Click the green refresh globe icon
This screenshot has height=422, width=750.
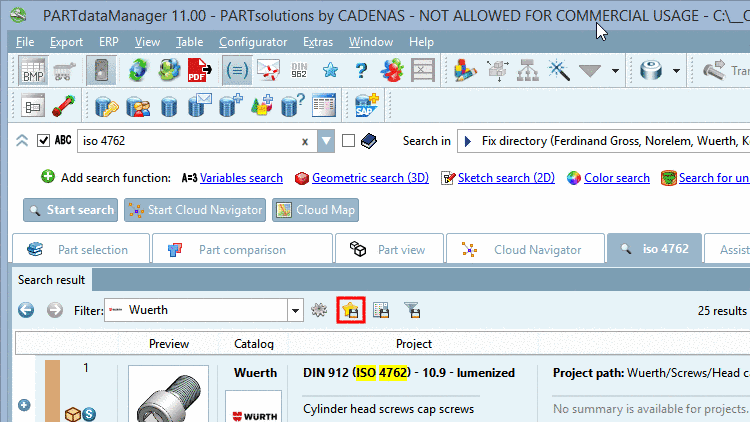click(x=138, y=71)
